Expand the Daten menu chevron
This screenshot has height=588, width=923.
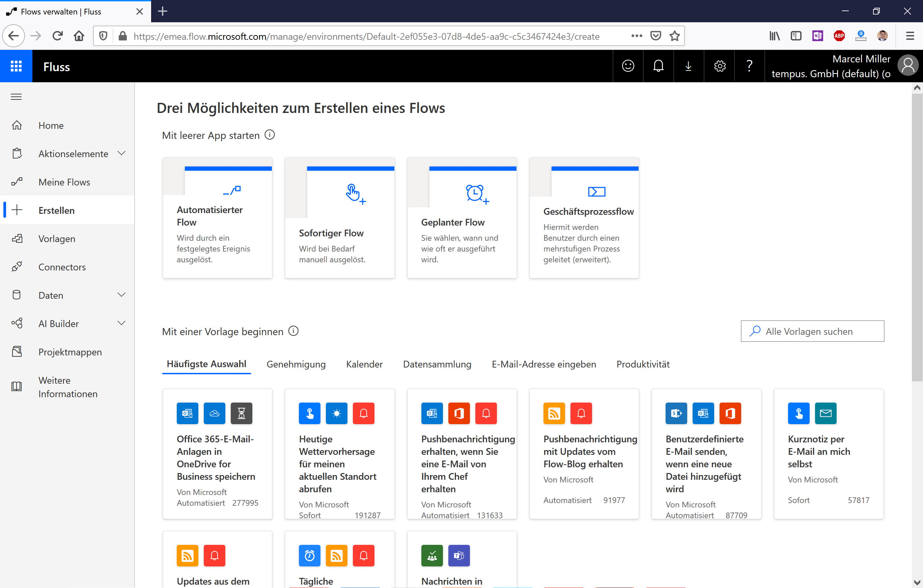click(121, 295)
